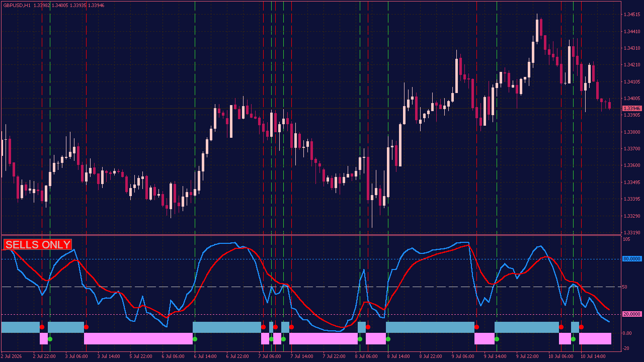Click price axis value 1.34410
The width and height of the screenshot is (644, 362).
[x=632, y=31]
